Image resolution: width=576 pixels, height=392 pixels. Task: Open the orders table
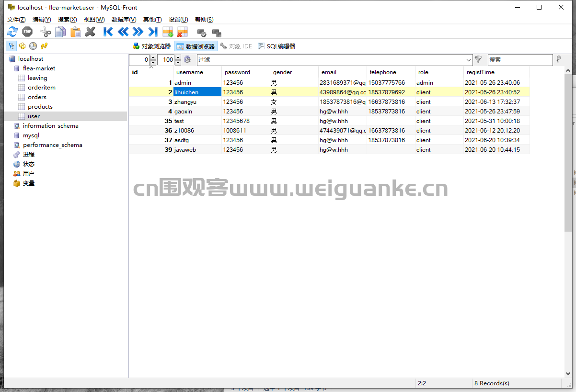coord(37,97)
